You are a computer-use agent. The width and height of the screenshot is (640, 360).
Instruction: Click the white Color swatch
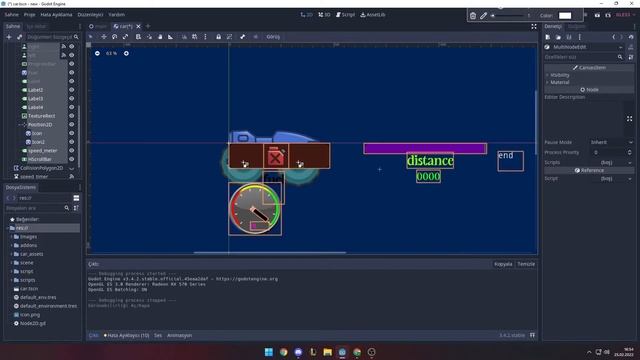[565, 16]
